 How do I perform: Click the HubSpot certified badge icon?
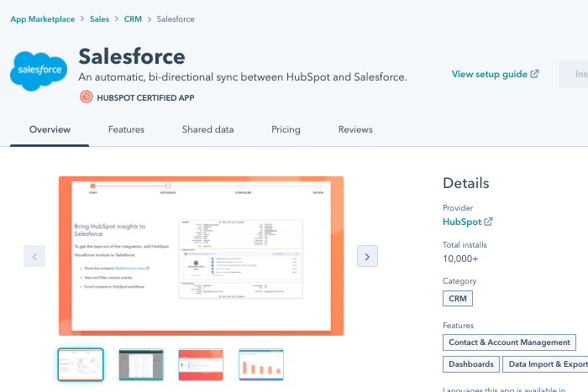[x=87, y=97]
